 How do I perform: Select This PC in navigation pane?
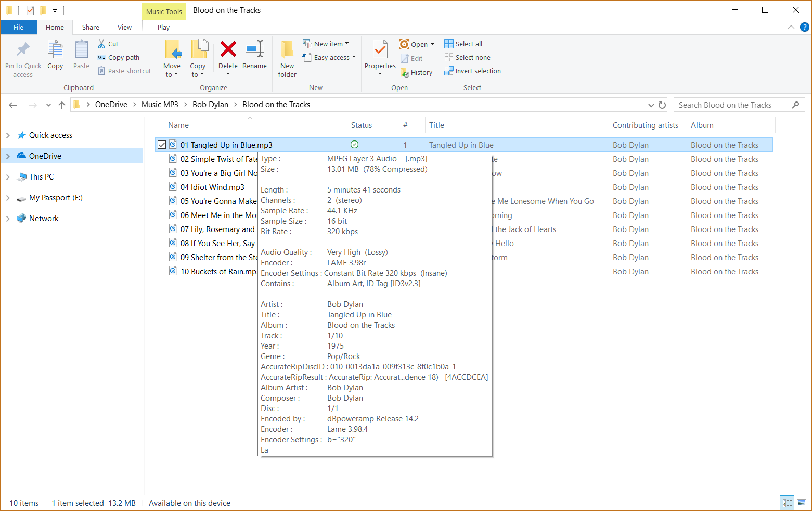41,177
